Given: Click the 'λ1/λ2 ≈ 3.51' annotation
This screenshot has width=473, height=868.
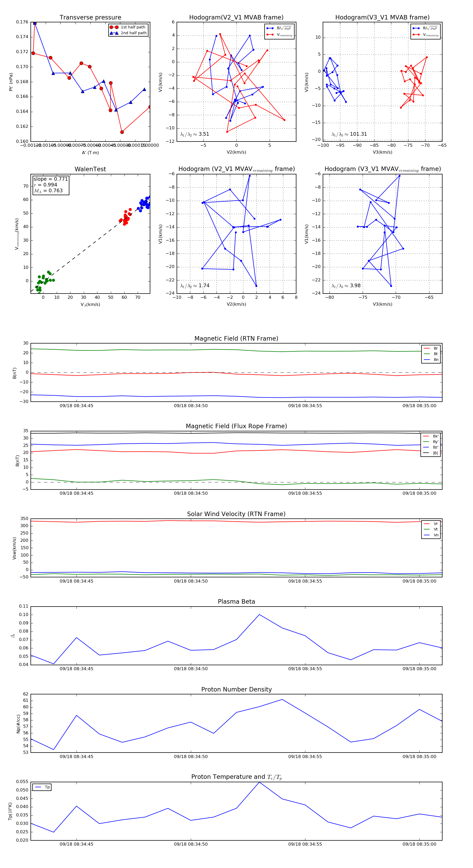Looking at the screenshot, I should 194,134.
